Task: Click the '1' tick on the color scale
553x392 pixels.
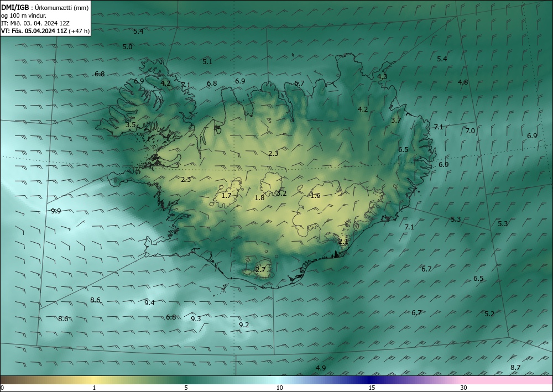Action: [94, 388]
